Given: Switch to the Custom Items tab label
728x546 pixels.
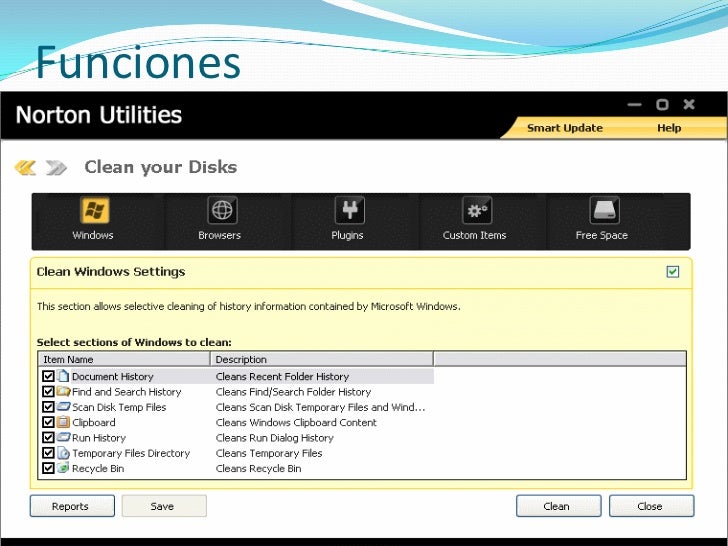Looking at the screenshot, I should tap(474, 235).
